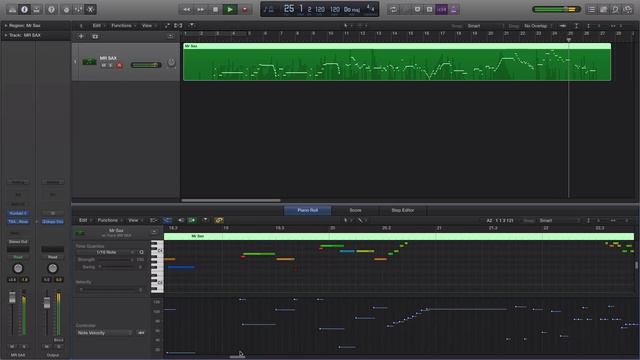The width and height of the screenshot is (640, 360).
Task: Record-enable the MR SAX track
Action: (x=120, y=65)
